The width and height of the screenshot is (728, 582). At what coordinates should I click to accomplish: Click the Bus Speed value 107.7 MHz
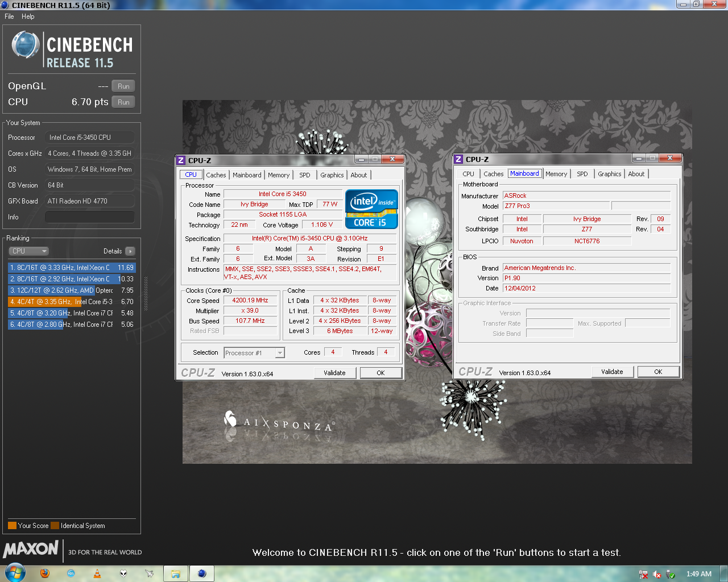point(250,321)
